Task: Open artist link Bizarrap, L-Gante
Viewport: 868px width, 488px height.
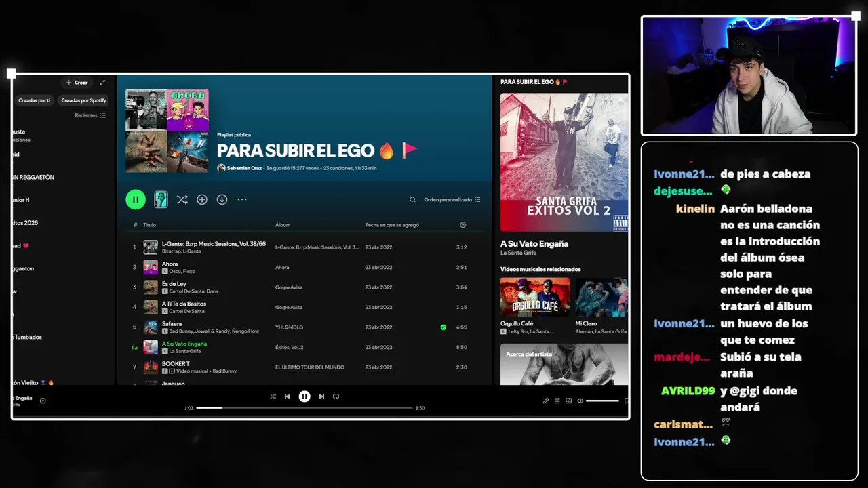Action: coord(181,251)
